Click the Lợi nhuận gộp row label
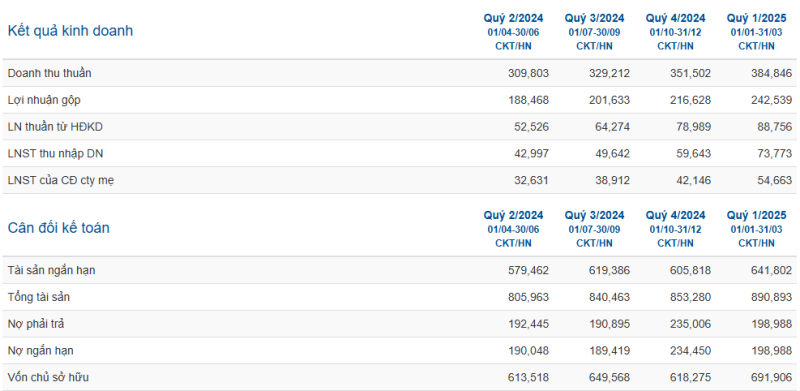Viewport: 800px width, 391px height. pyautogui.click(x=44, y=100)
